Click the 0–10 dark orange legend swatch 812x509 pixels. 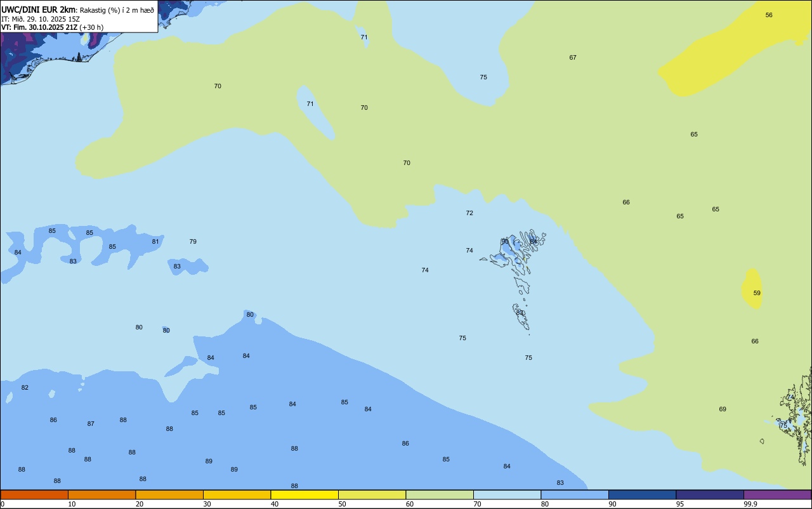(x=34, y=494)
